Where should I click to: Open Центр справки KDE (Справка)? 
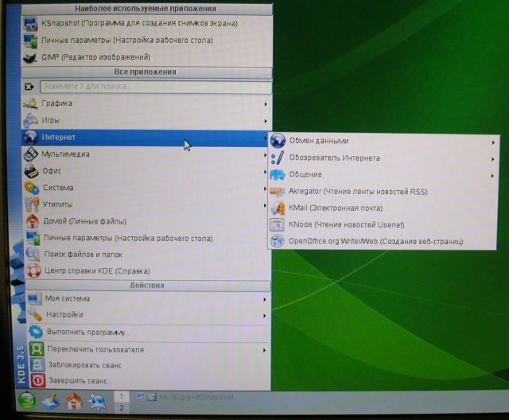click(149, 270)
